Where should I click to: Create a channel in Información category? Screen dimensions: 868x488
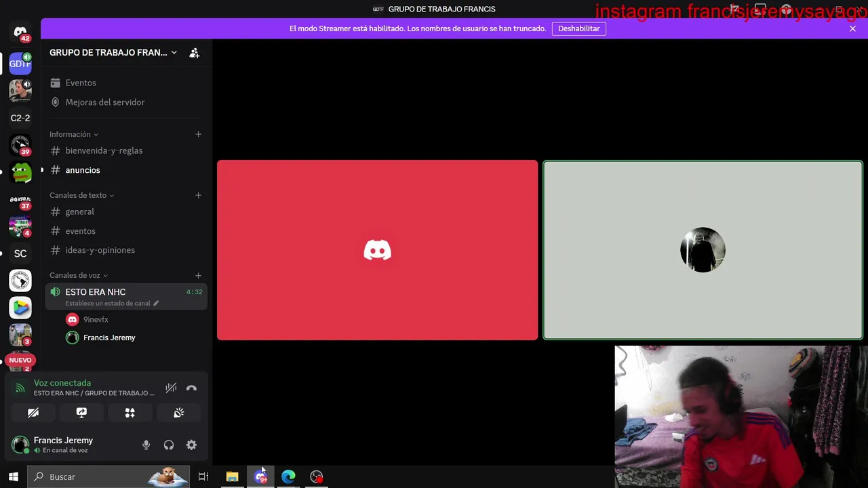pyautogui.click(x=198, y=134)
